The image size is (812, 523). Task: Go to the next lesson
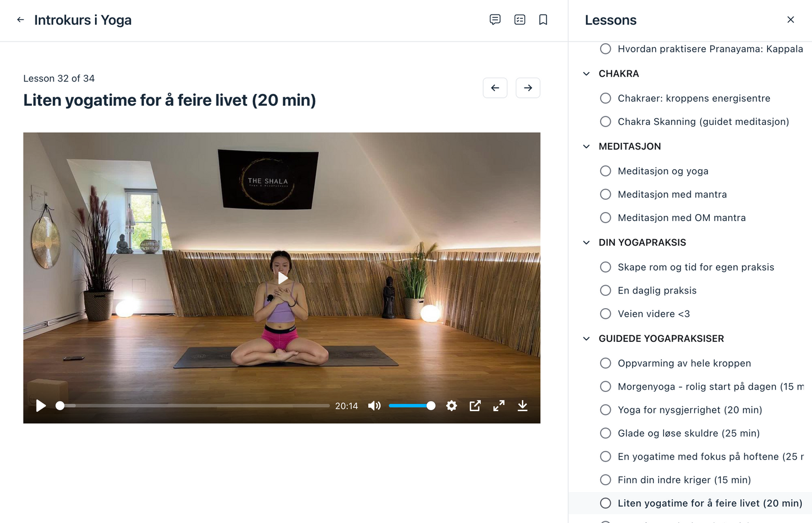(x=528, y=88)
